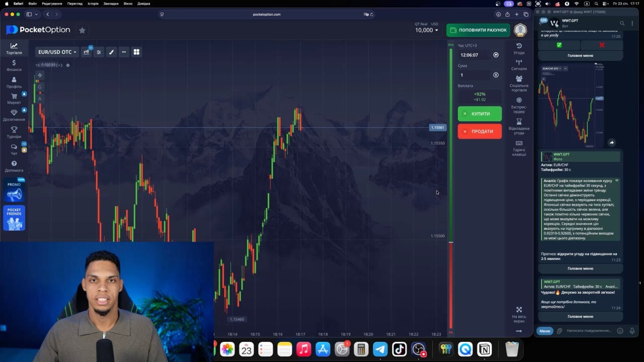Switch amount currency with dollar icon
This screenshot has width=644, height=362.
[496, 75]
